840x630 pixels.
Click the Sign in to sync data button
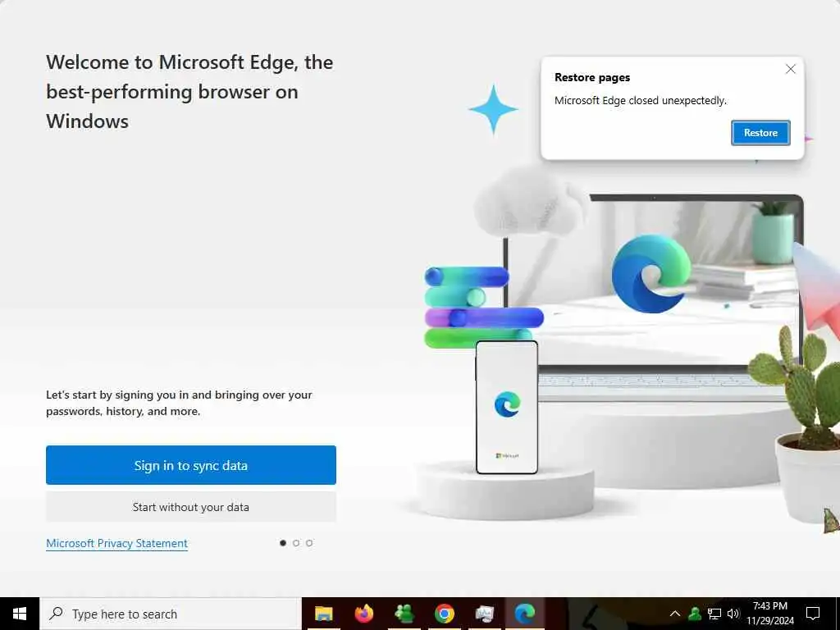coord(190,465)
